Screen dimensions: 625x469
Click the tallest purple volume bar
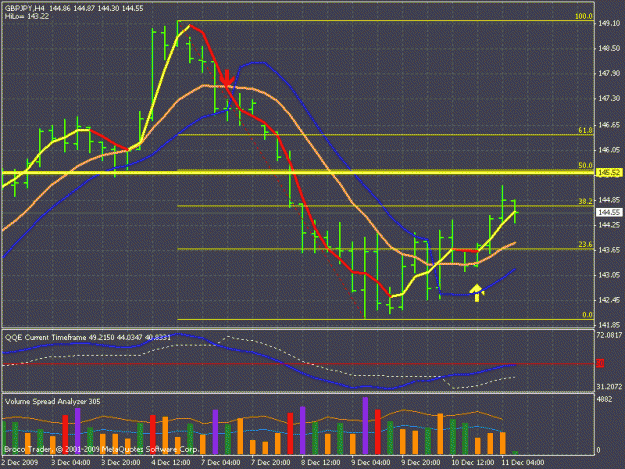tap(365, 426)
